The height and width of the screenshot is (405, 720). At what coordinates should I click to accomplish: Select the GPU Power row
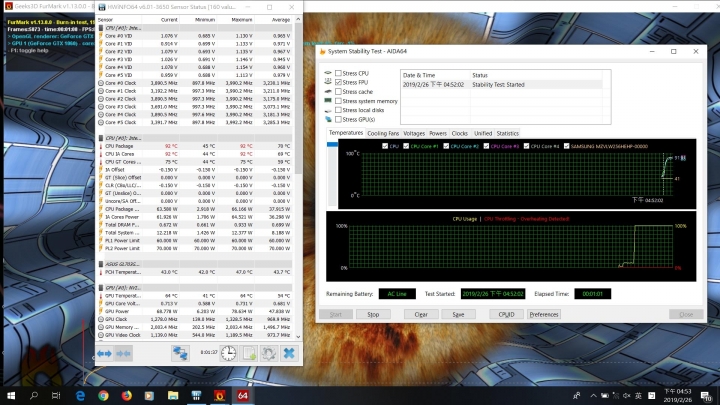[x=194, y=311]
